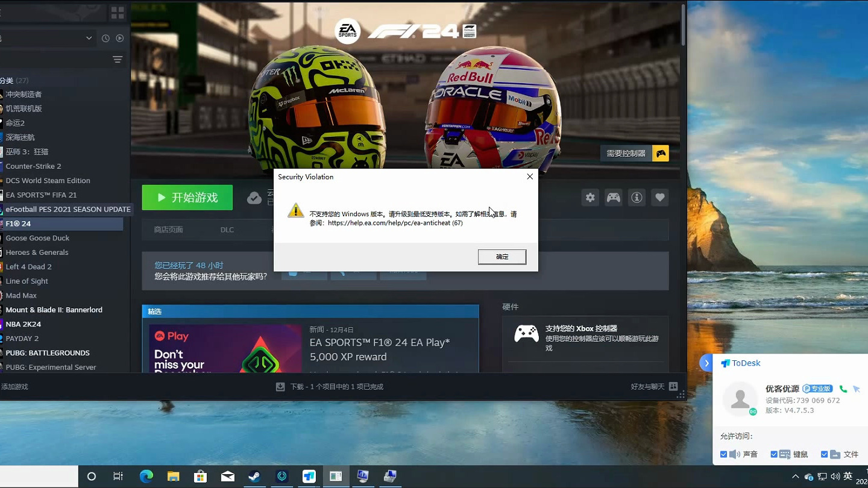The image size is (868, 488).
Task: Click 确定 in Security Violation dialog
Action: (x=502, y=257)
